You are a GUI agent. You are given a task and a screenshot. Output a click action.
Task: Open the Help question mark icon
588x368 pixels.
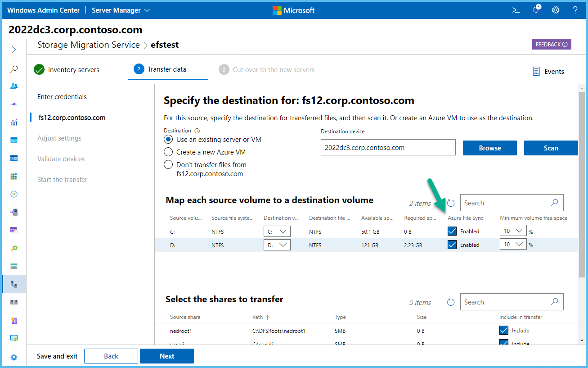point(575,9)
